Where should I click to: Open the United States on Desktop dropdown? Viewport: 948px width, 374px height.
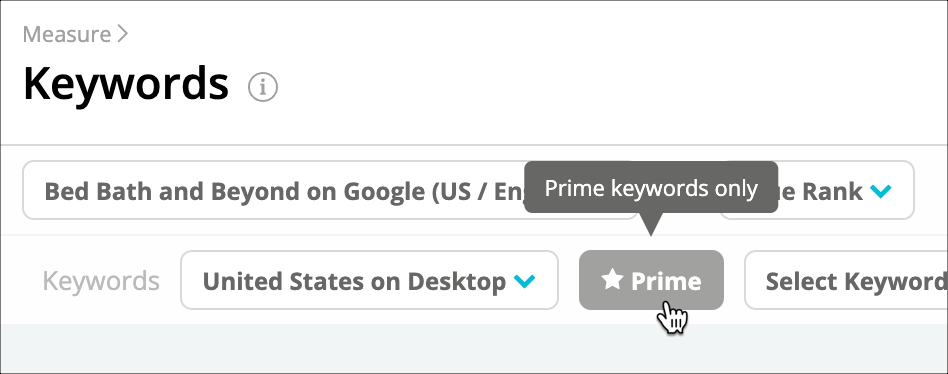[369, 280]
